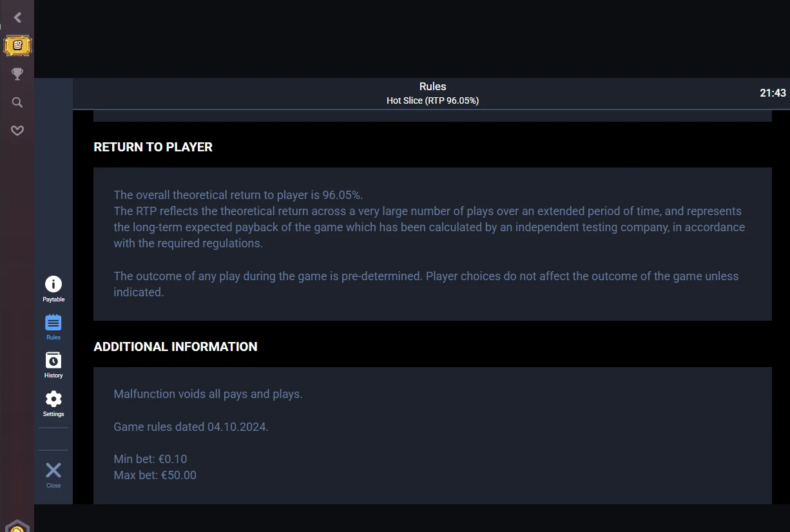
Task: Open the Settings gear icon
Action: (53, 399)
